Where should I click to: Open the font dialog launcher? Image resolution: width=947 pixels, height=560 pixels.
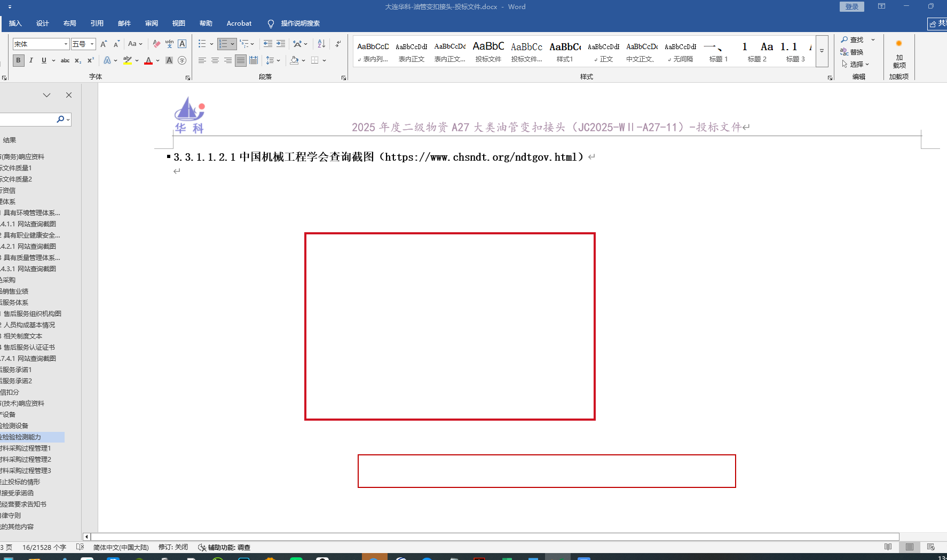click(x=188, y=78)
